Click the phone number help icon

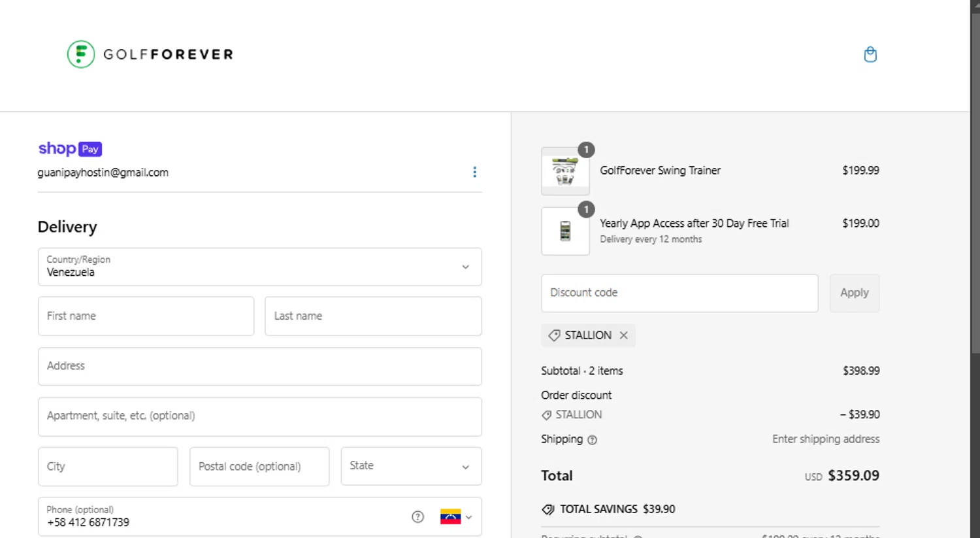point(418,517)
